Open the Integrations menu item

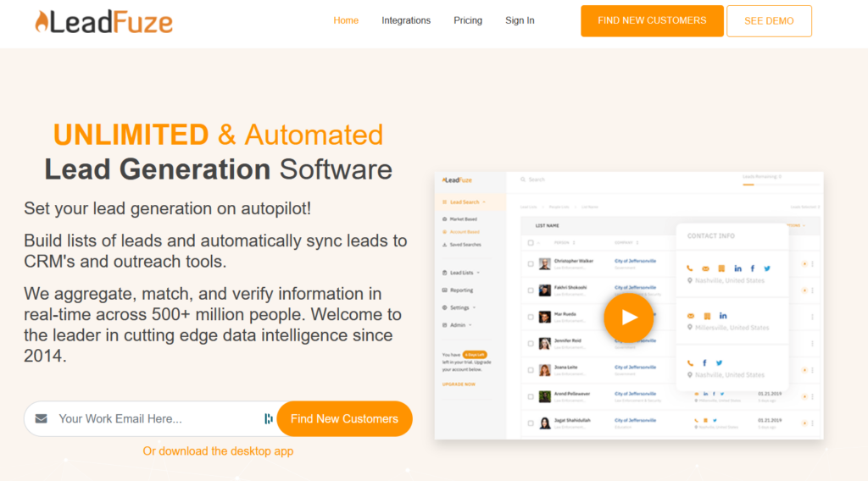coord(406,20)
